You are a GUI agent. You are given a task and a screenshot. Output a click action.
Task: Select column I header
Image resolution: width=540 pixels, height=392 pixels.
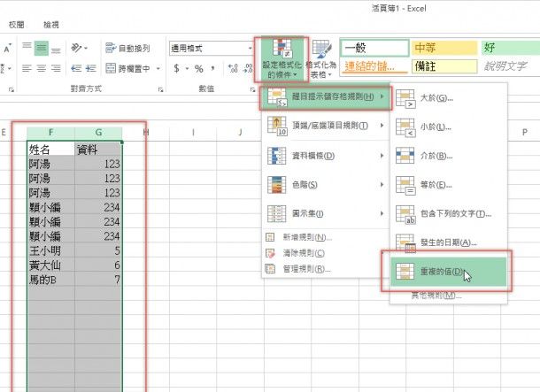pyautogui.click(x=193, y=133)
